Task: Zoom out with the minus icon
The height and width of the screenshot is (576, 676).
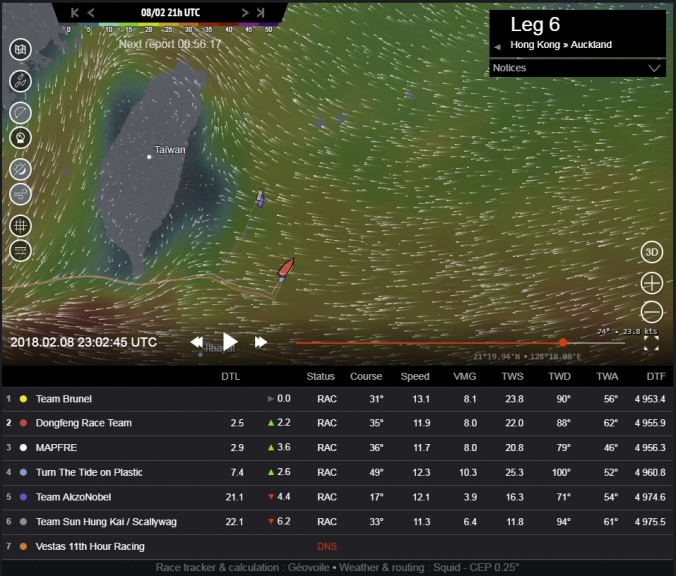Action: pyautogui.click(x=651, y=311)
